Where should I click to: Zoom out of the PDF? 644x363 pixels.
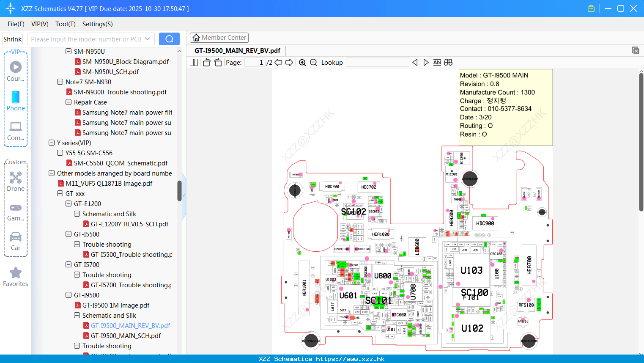(x=313, y=62)
